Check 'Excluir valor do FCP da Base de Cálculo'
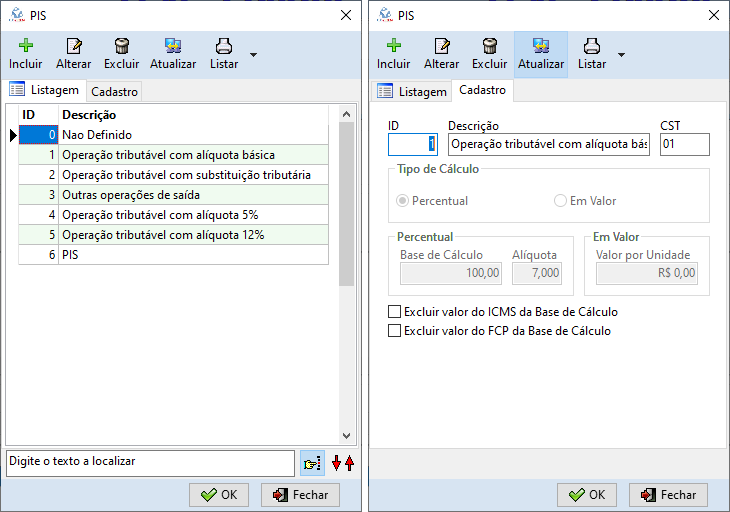The image size is (730, 512). [394, 330]
